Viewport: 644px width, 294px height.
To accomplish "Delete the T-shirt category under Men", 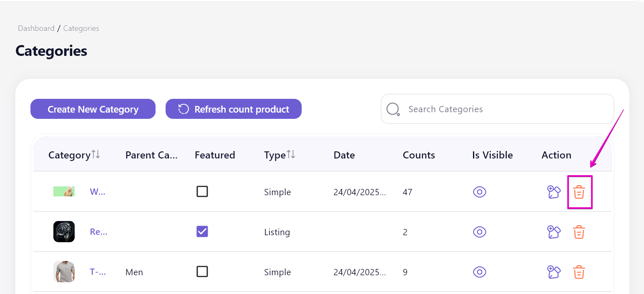I will [x=579, y=272].
